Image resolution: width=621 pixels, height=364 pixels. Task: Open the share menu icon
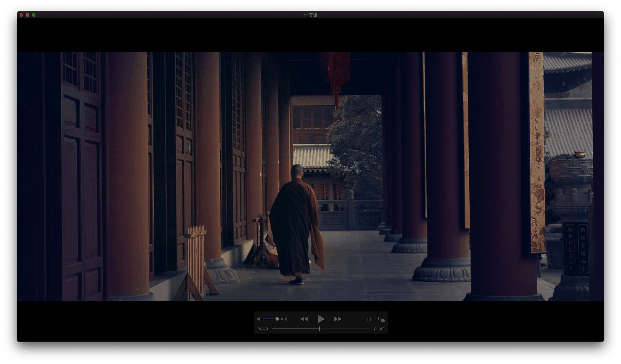click(369, 319)
